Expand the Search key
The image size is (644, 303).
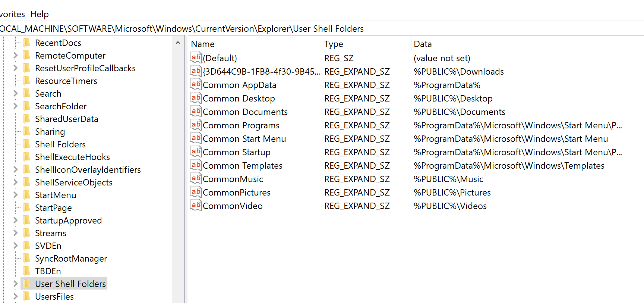coord(15,93)
